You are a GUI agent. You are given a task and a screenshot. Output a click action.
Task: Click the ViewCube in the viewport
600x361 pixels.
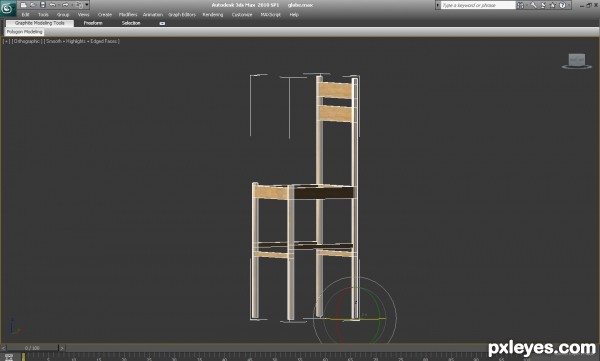(x=577, y=61)
